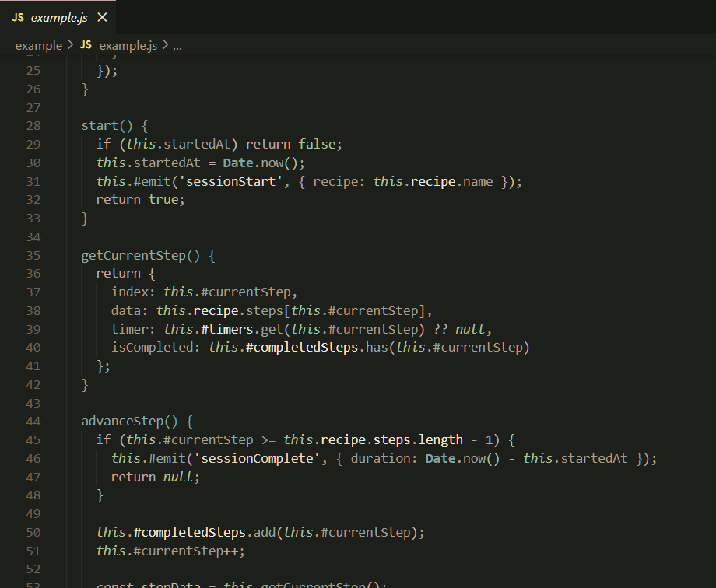Click the getCurrentStep() method declaration
The width and height of the screenshot is (716, 588).
pyautogui.click(x=141, y=256)
